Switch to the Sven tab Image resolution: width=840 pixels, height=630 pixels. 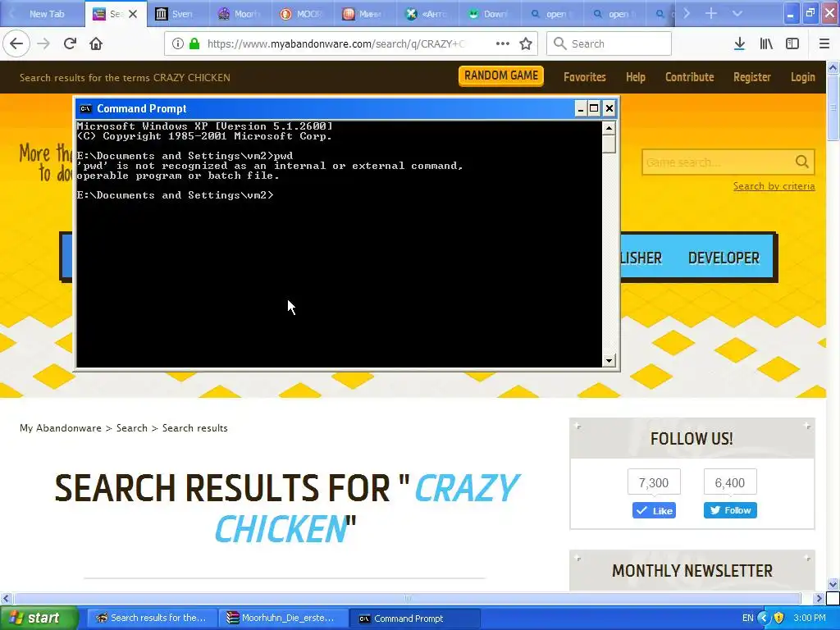[177, 14]
